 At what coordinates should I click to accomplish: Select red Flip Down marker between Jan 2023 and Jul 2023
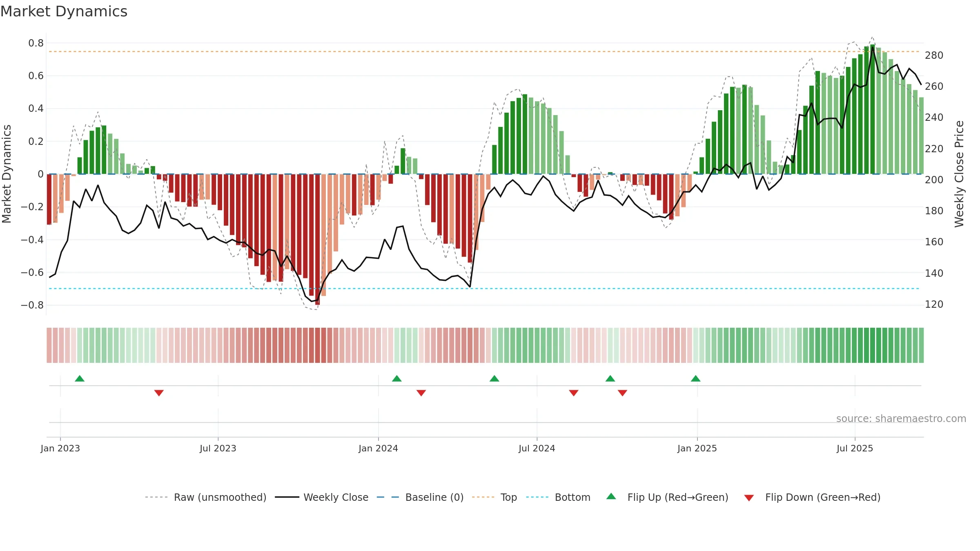pyautogui.click(x=159, y=393)
